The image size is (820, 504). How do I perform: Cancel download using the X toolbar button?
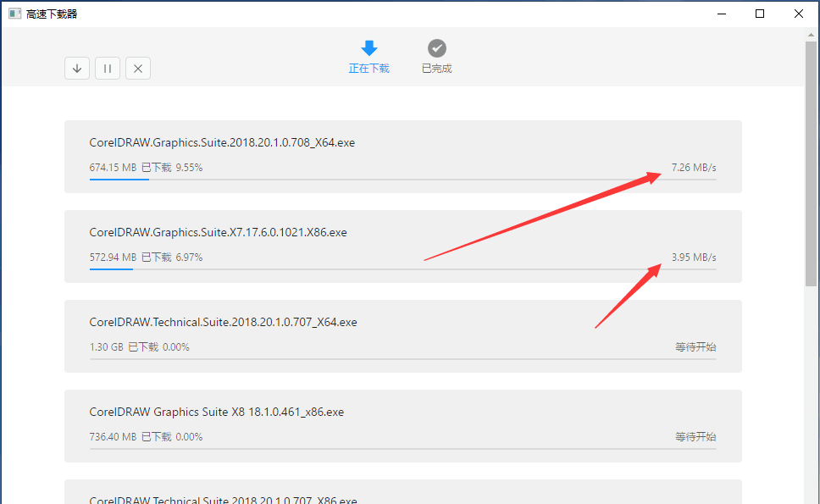point(138,69)
